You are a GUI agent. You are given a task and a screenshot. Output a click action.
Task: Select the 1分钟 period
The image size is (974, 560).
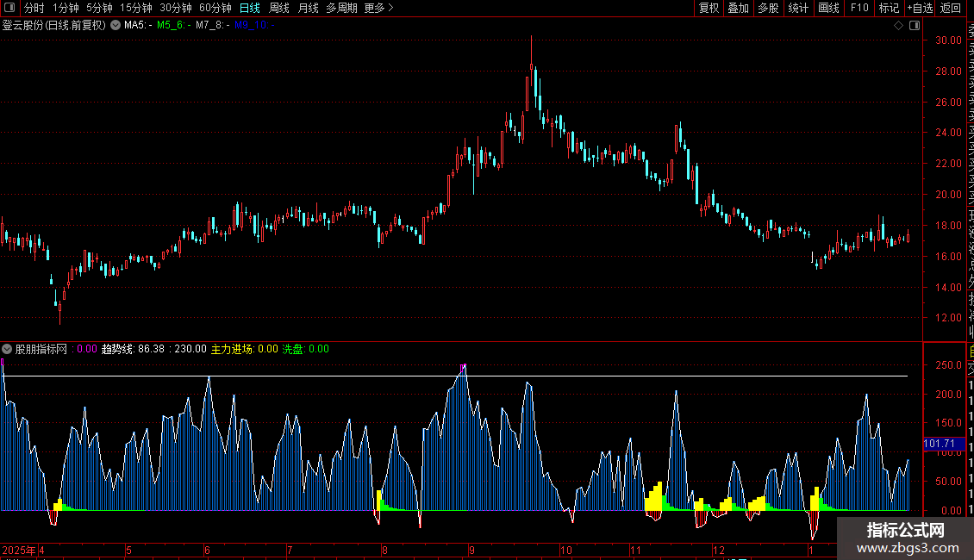tap(66, 8)
